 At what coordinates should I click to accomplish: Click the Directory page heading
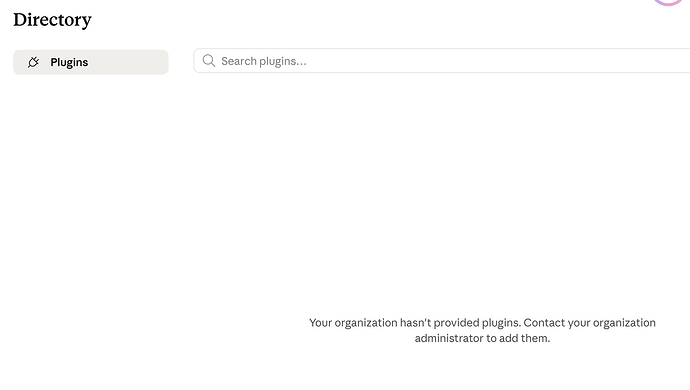tap(52, 20)
